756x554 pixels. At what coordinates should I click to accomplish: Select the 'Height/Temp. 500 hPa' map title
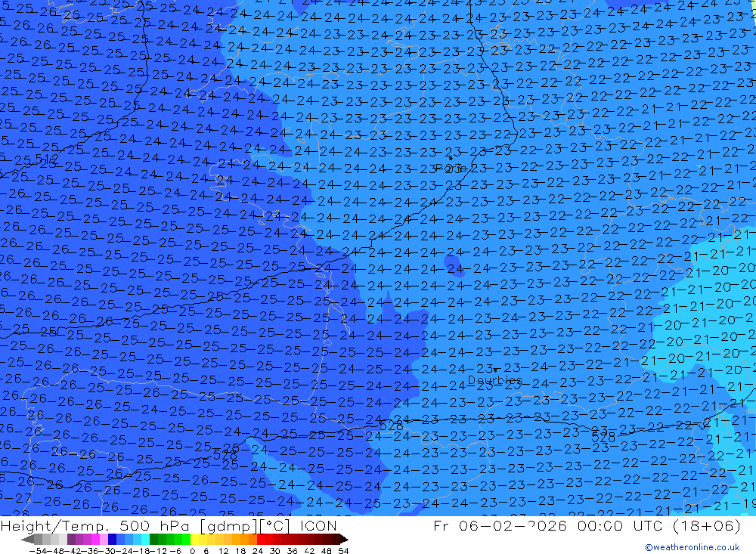coord(97,525)
